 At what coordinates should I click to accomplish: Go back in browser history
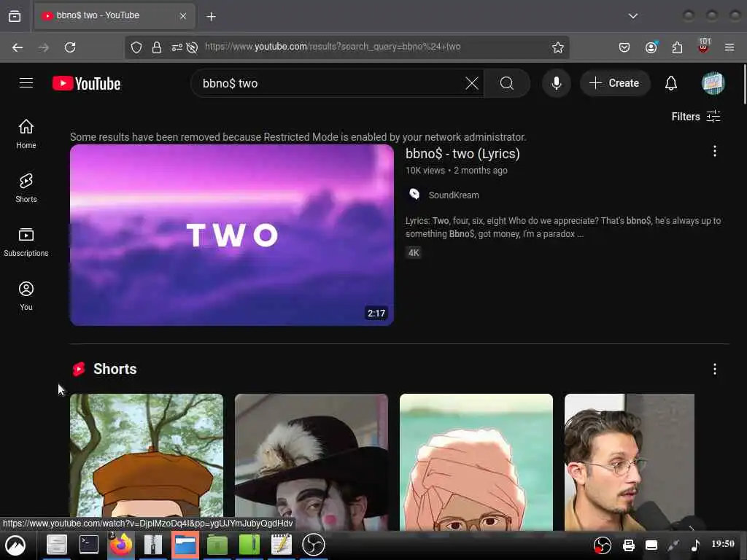click(18, 47)
